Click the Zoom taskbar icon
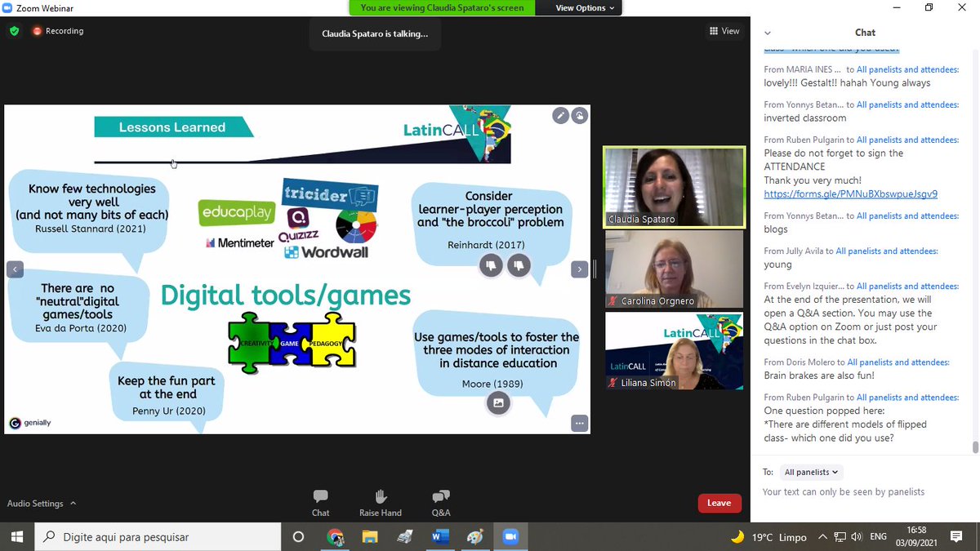 coord(510,536)
